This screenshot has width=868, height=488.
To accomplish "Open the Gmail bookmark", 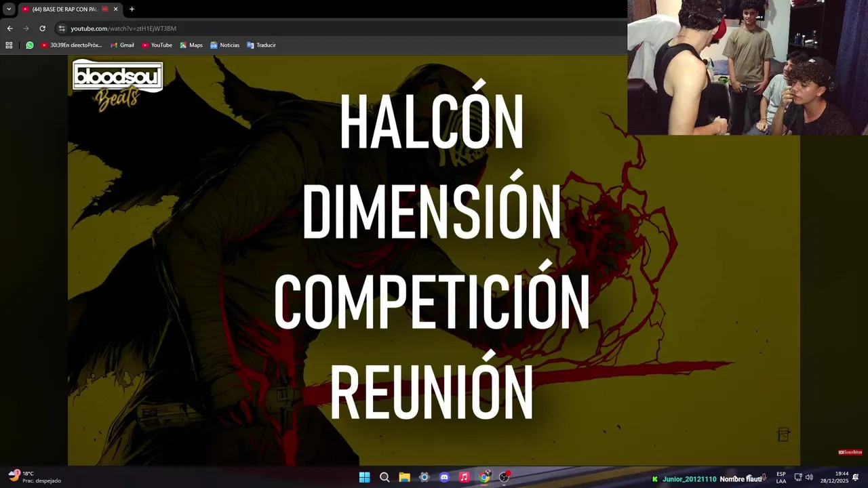I will coord(123,45).
